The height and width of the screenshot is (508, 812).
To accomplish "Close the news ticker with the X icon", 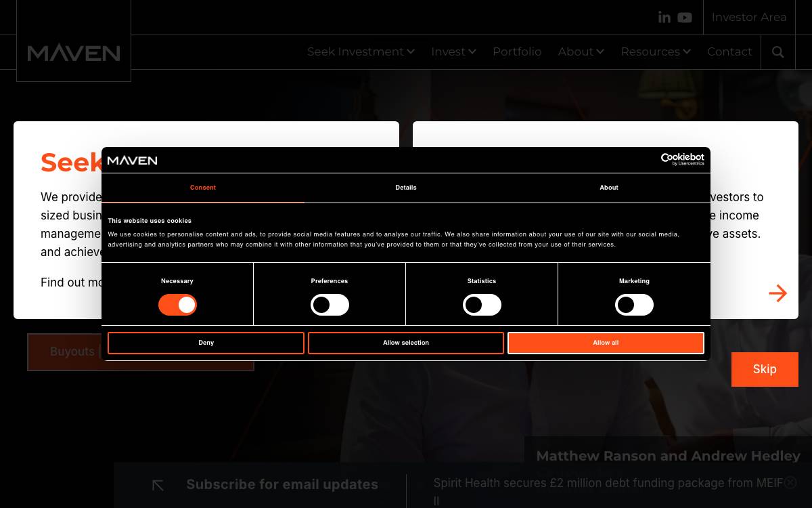I will click(790, 482).
